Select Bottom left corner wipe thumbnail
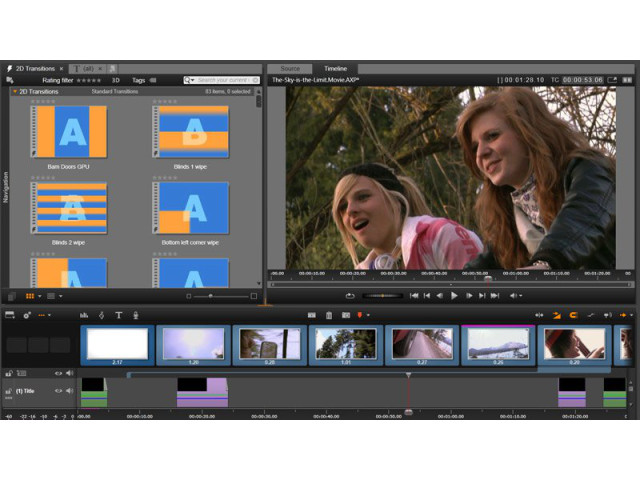The width and height of the screenshot is (640, 480). coord(190,208)
